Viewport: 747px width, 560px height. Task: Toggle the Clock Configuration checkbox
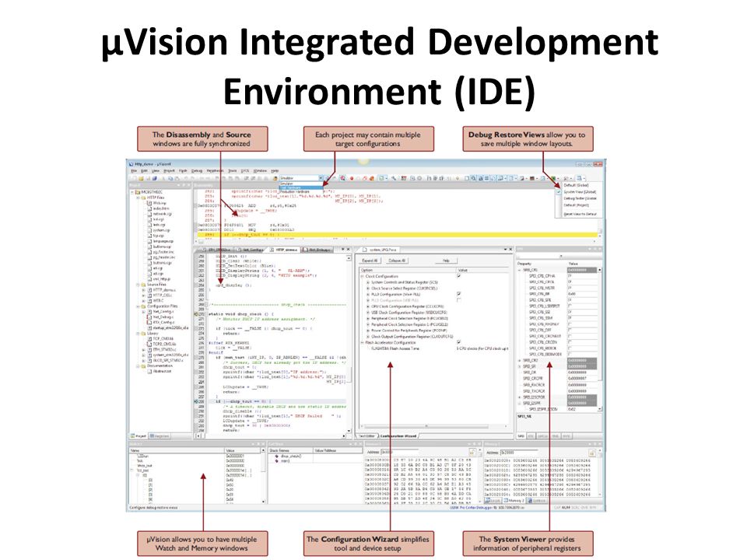coord(459,276)
